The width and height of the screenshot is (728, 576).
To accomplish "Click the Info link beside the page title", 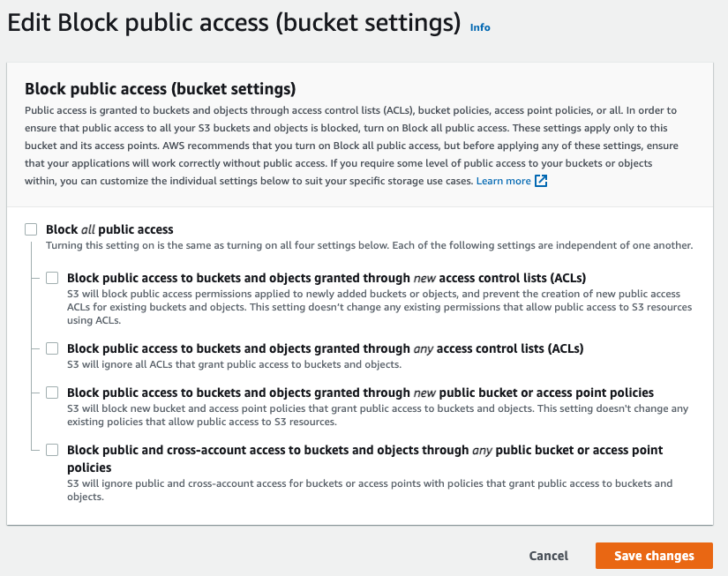I will point(480,27).
